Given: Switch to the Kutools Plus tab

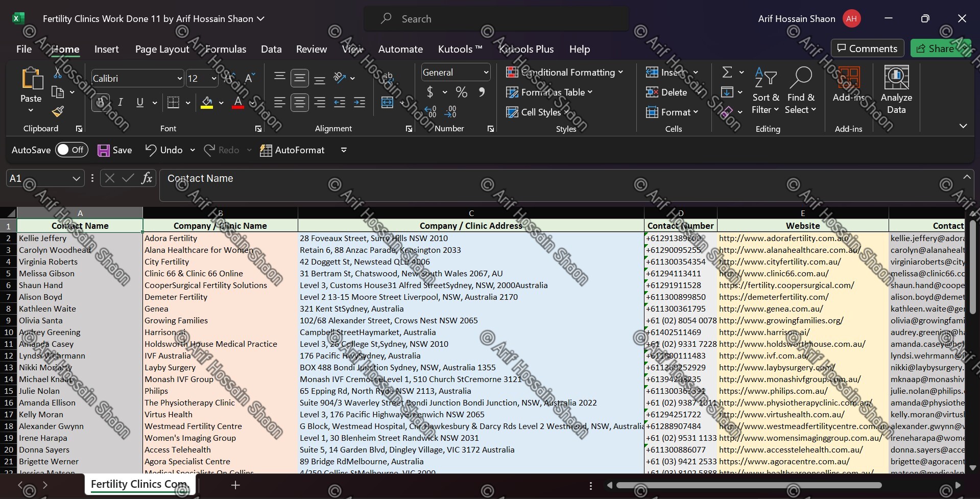Looking at the screenshot, I should pos(526,49).
